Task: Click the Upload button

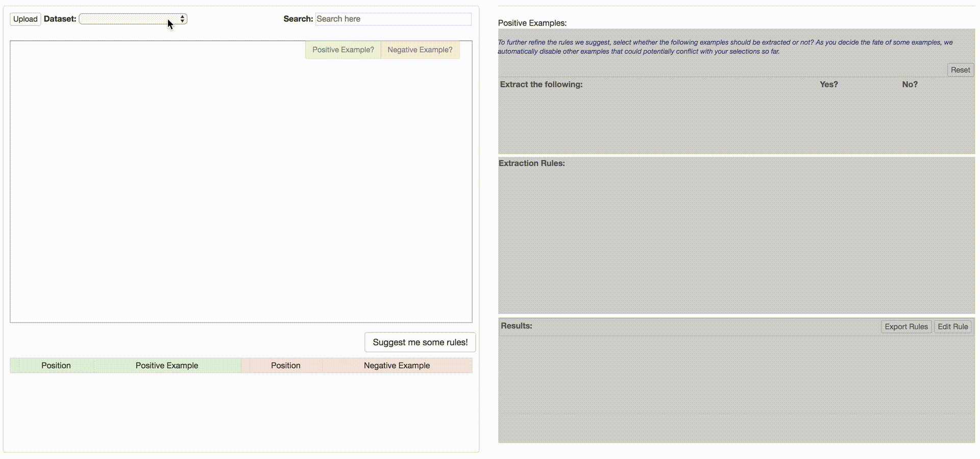Action: point(26,19)
